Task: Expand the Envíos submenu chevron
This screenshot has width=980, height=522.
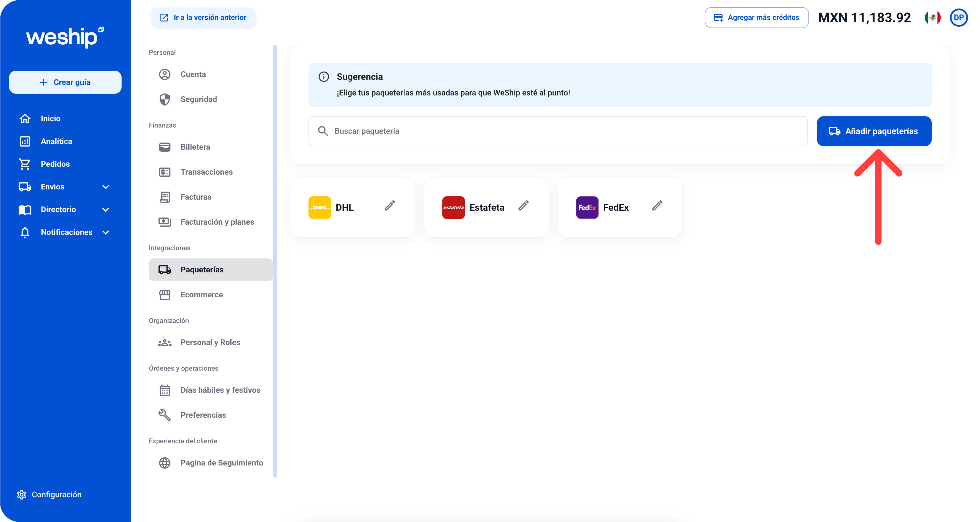Action: [106, 187]
